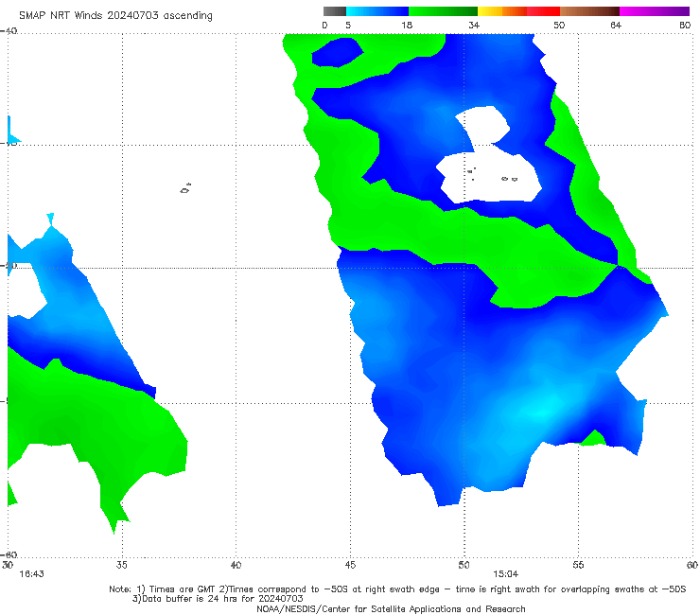Click the color bar label "18"
The image size is (700, 615).
(407, 25)
